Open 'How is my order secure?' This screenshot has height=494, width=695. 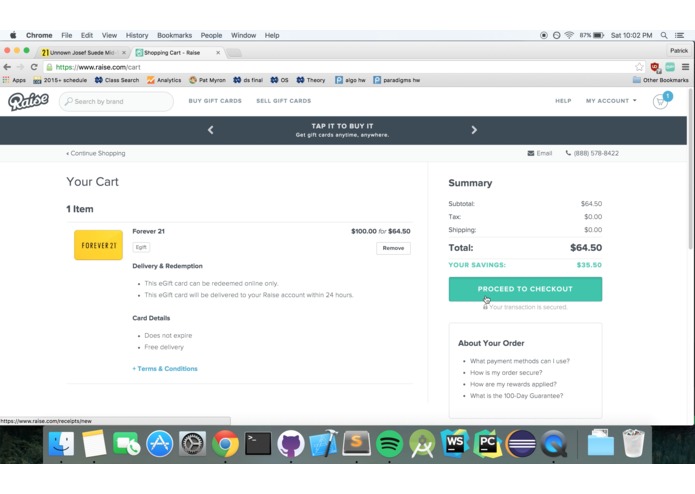[506, 373]
